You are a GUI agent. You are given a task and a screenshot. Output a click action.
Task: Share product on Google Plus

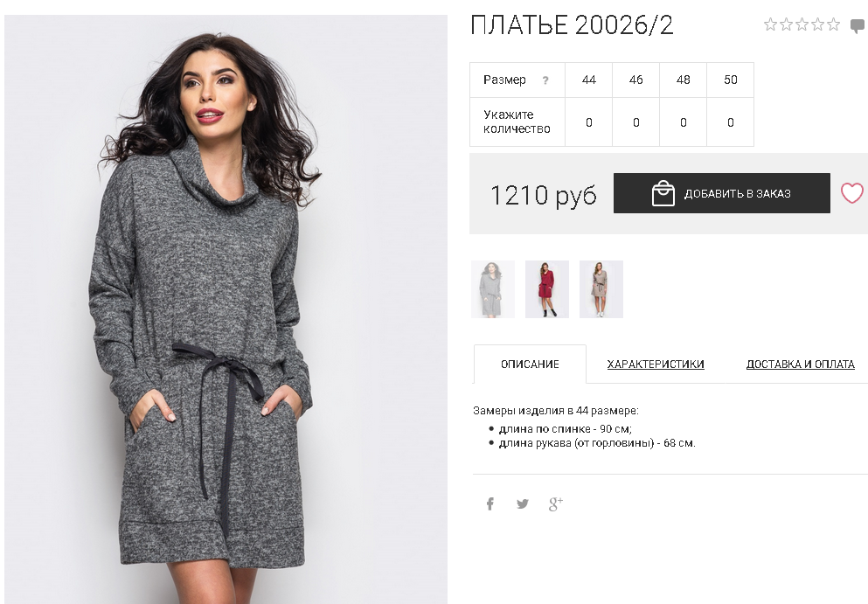click(555, 503)
